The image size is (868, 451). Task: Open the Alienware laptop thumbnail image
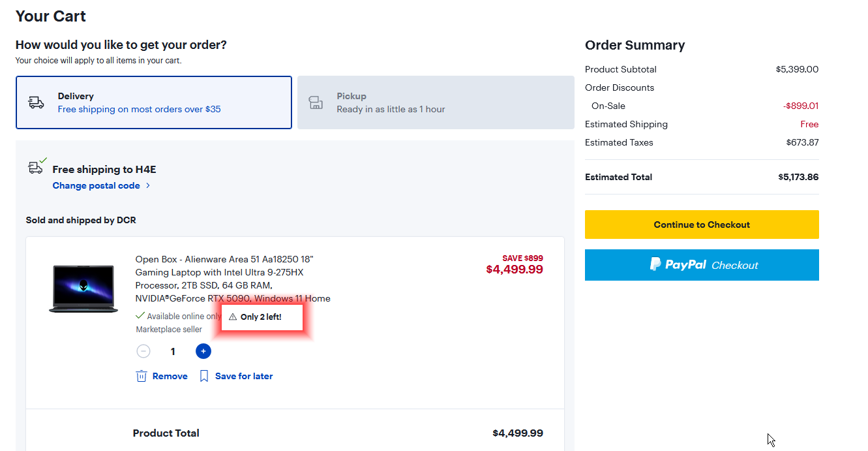click(x=83, y=288)
